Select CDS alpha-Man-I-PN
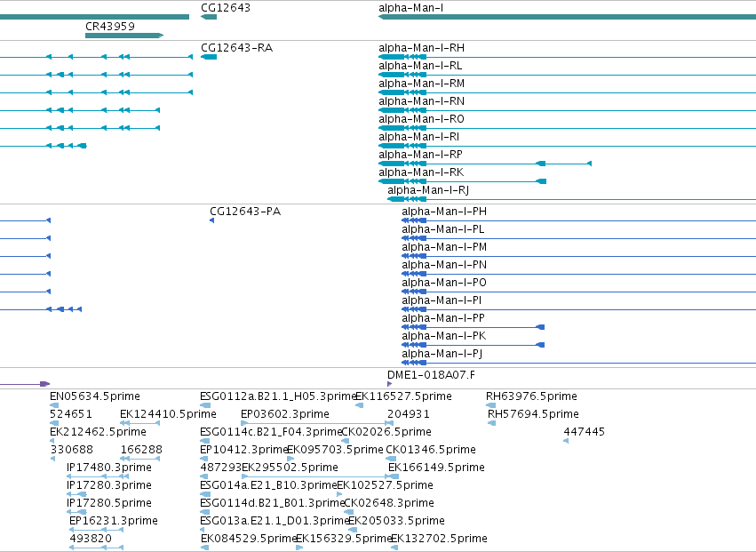The image size is (756, 552). [x=578, y=274]
